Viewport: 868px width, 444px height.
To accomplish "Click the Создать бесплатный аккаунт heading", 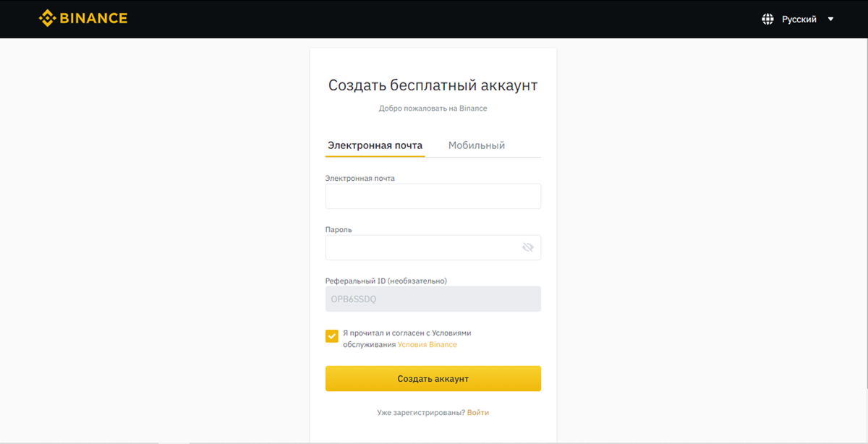I will pyautogui.click(x=433, y=85).
